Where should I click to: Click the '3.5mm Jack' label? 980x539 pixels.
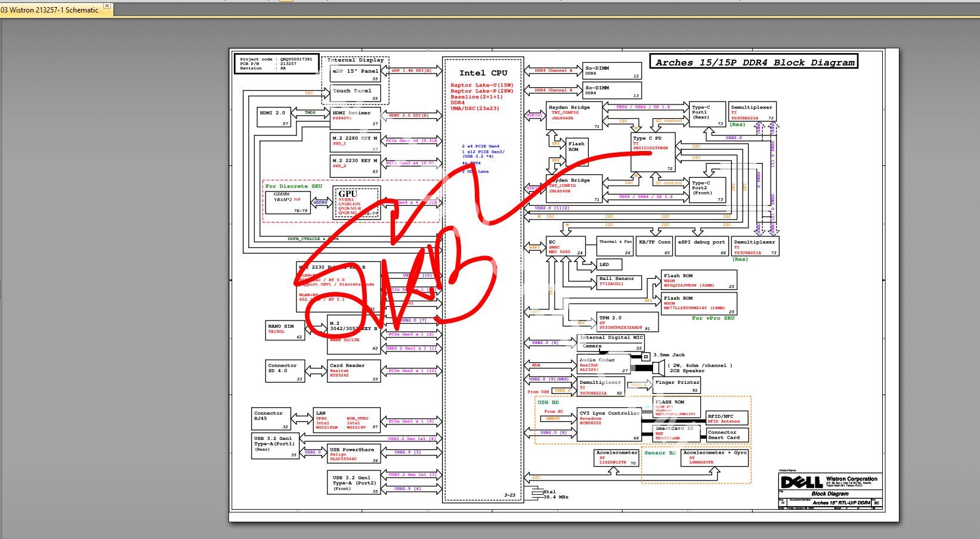669,355
